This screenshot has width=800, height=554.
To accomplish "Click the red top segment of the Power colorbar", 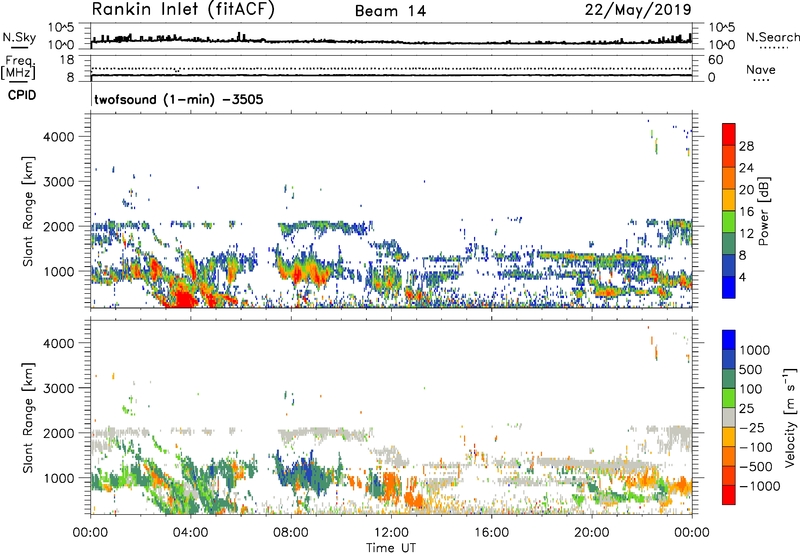I will point(729,135).
